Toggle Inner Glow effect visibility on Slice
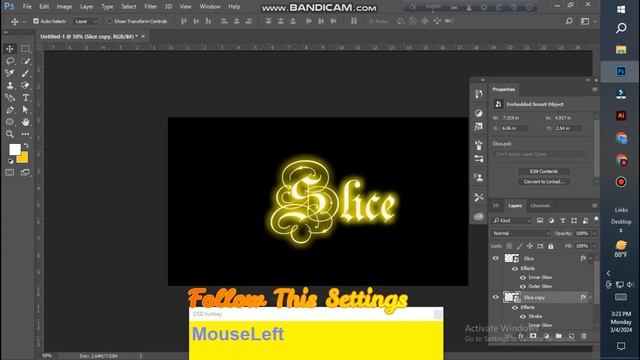Image resolution: width=640 pixels, height=360 pixels. pos(523,278)
